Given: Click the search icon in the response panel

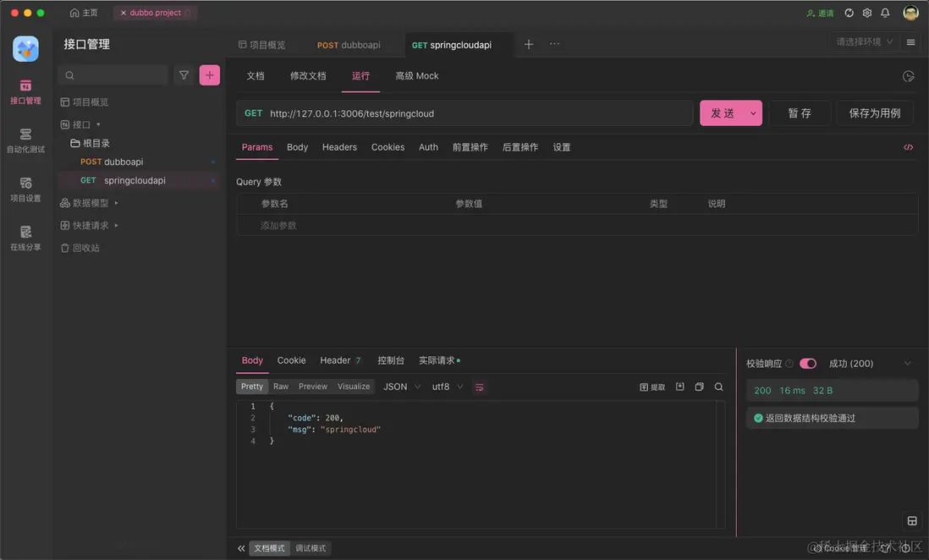Looking at the screenshot, I should coord(718,387).
